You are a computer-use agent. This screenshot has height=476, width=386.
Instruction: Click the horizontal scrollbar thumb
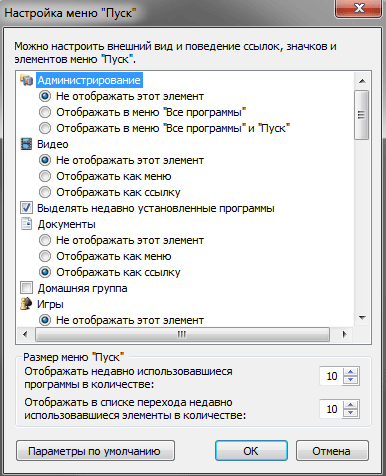182,334
